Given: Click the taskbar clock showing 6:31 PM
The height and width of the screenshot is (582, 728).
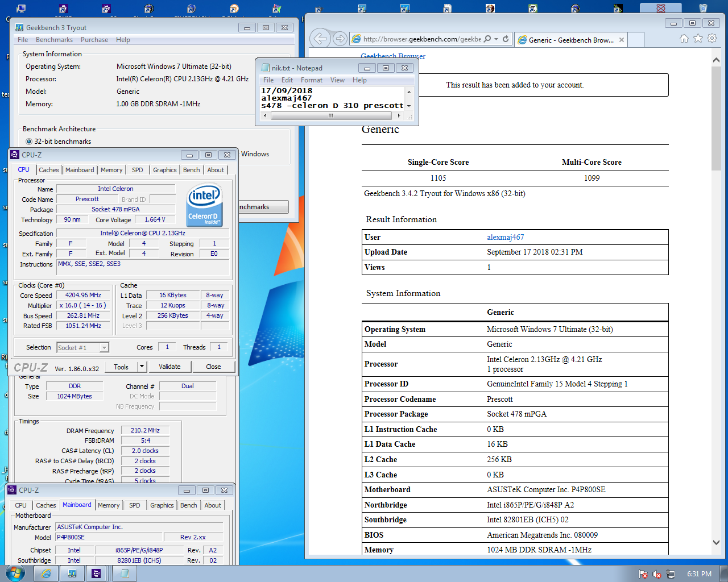Looking at the screenshot, I should point(699,574).
